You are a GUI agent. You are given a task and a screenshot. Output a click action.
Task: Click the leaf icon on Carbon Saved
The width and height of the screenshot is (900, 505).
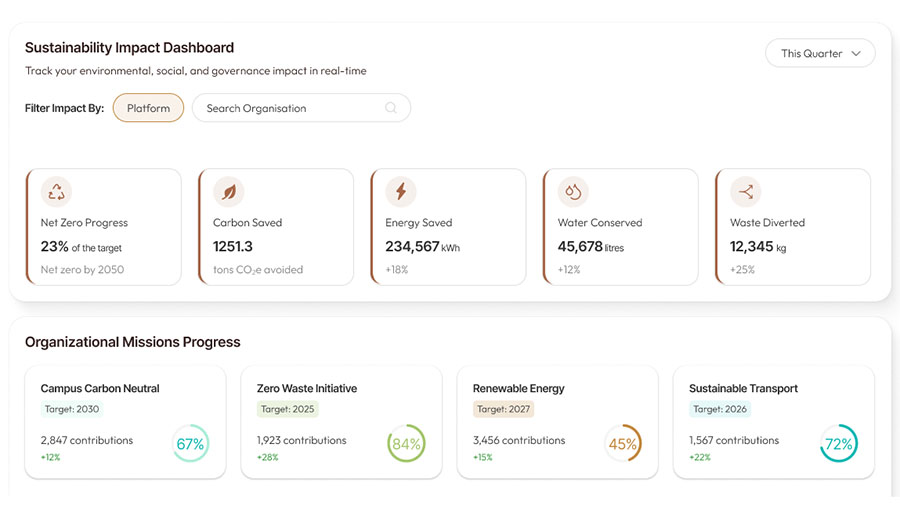click(x=229, y=192)
